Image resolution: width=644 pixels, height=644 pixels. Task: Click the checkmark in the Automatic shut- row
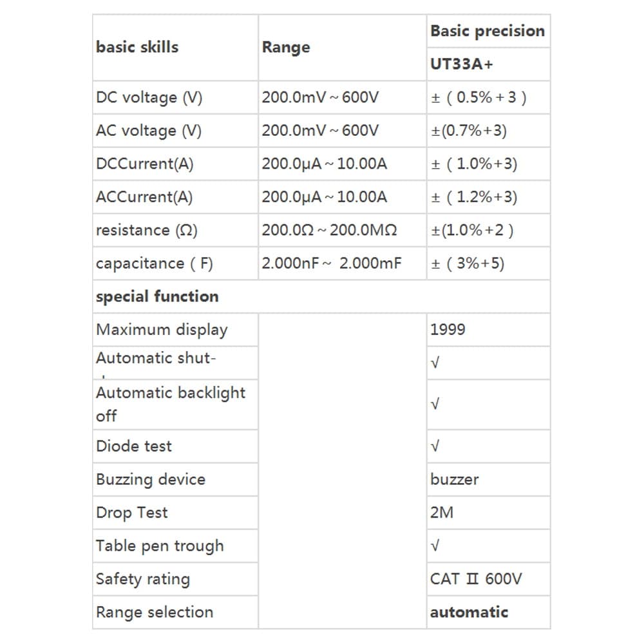click(435, 363)
